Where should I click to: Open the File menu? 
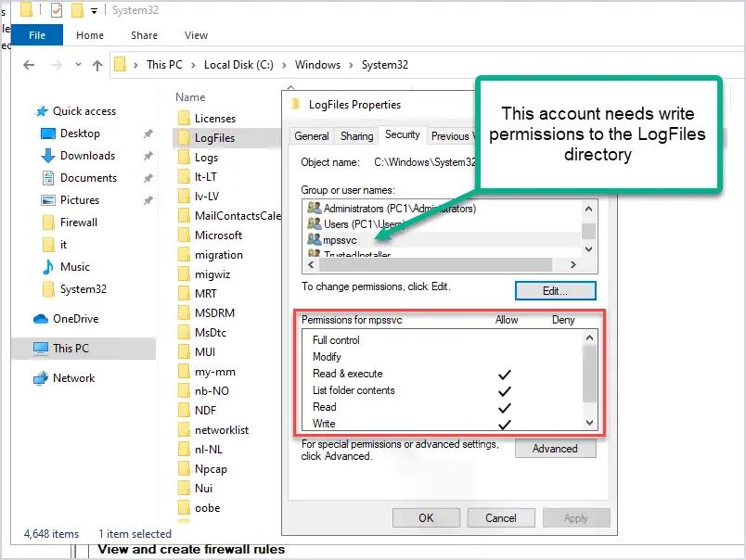tap(37, 35)
